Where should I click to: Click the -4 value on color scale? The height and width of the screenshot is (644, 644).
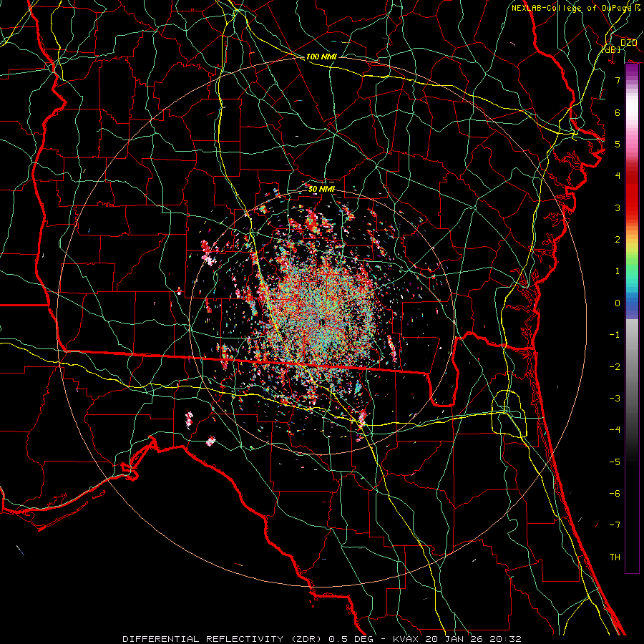tap(615, 430)
